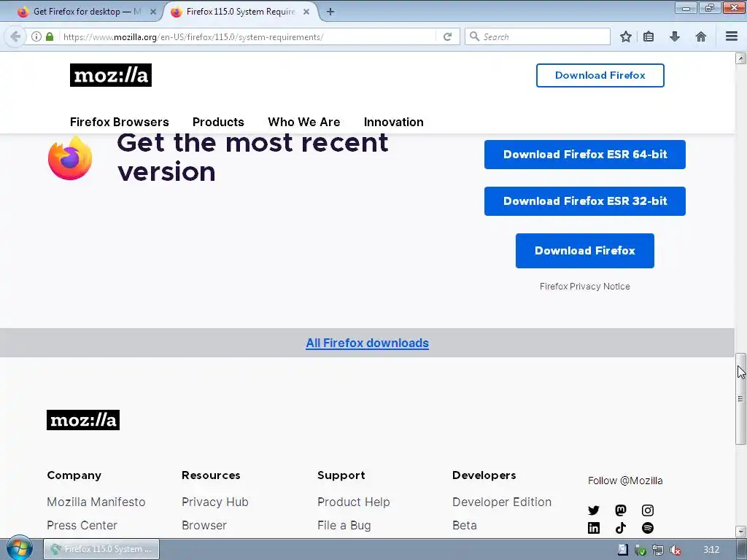Open Mozilla's Twitter profile icon
Viewport: 747px width, 560px height.
pyautogui.click(x=594, y=510)
